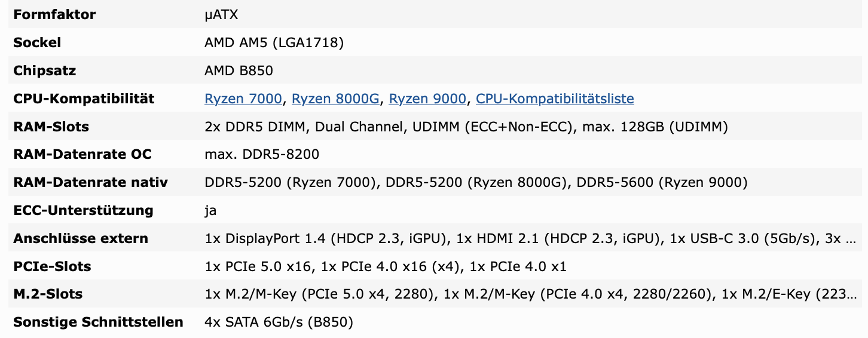This screenshot has width=868, height=338.
Task: Click the RAM-Datenrate nativ label
Action: click(x=90, y=182)
